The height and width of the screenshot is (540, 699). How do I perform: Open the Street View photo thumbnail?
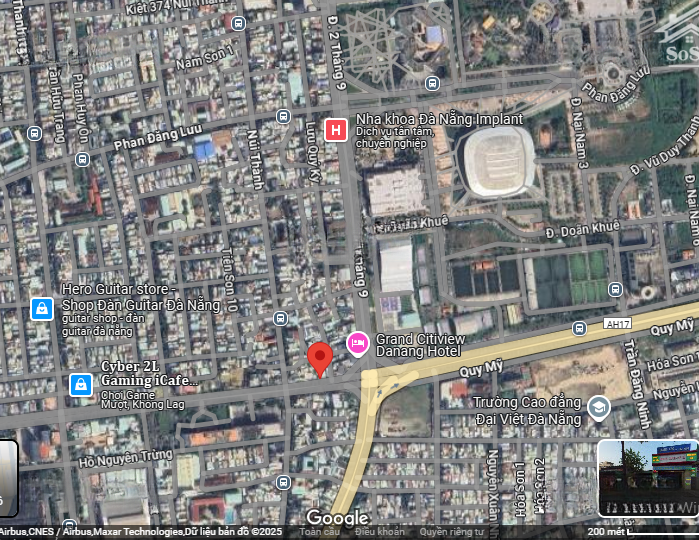(648, 478)
